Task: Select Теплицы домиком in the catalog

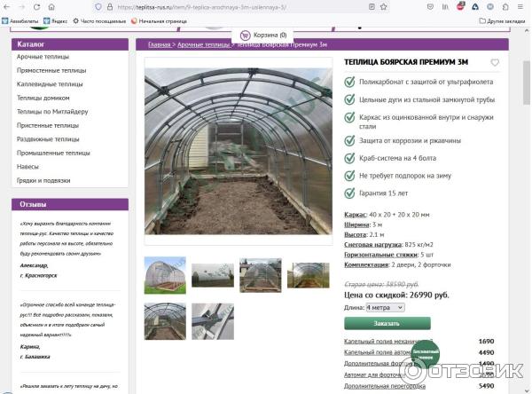Action: 43,98
